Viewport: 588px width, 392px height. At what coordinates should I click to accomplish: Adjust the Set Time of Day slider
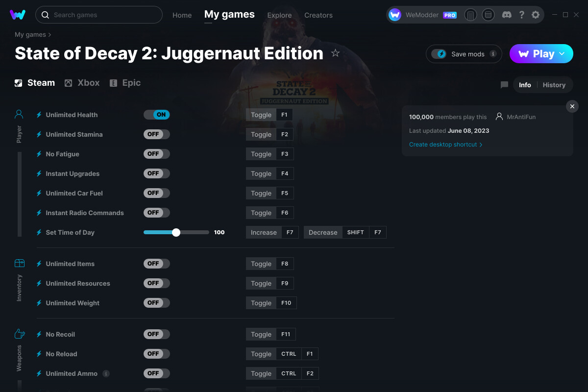(x=176, y=232)
